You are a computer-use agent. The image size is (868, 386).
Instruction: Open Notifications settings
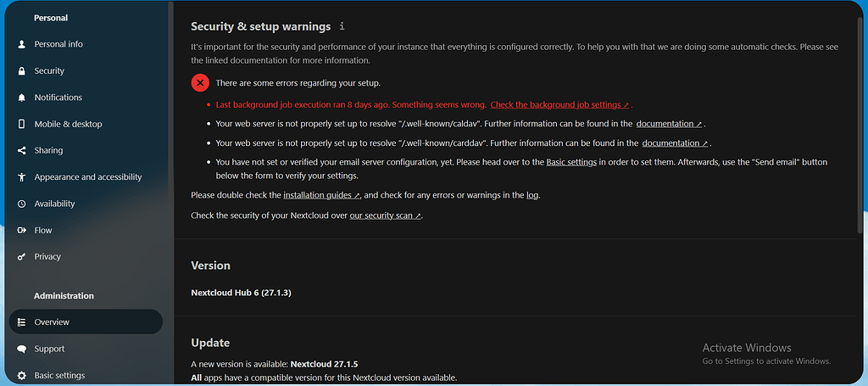coord(86,98)
